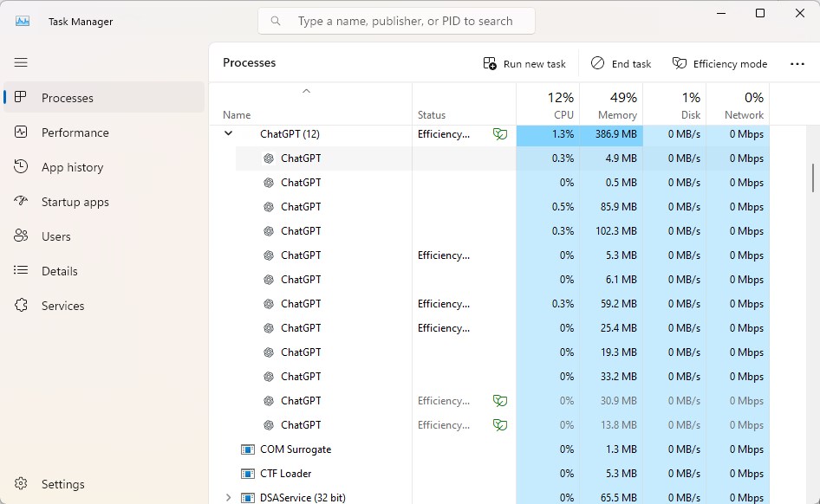Expand the DSAService (32 bit) process group

click(x=229, y=498)
